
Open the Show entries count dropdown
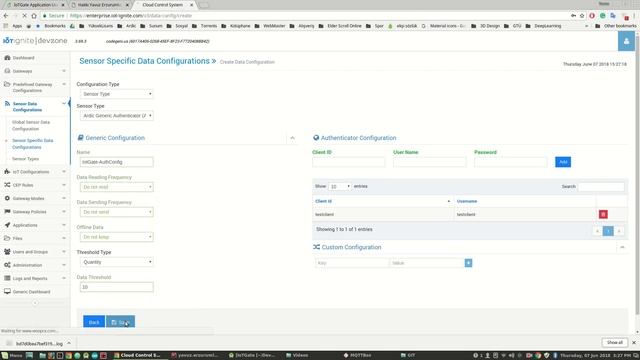pyautogui.click(x=340, y=187)
